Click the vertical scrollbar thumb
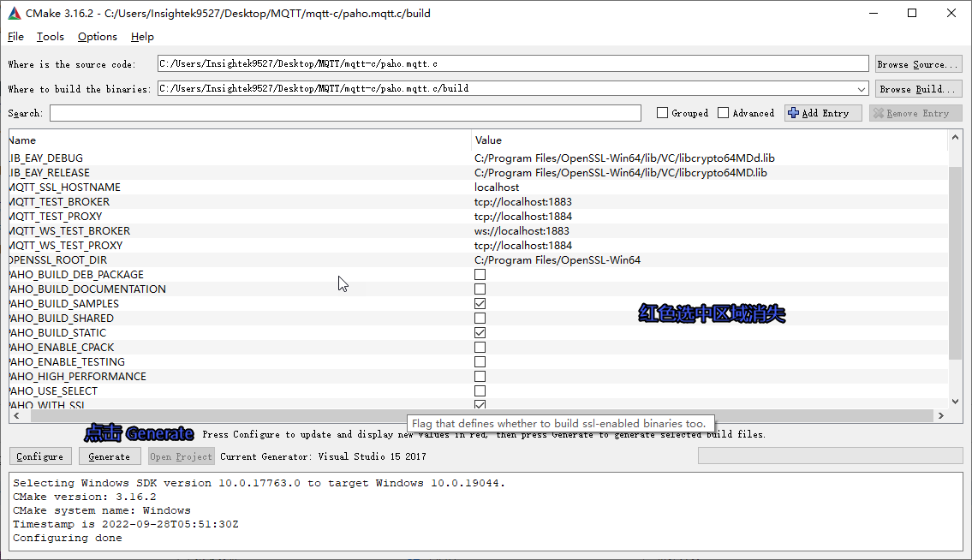The height and width of the screenshot is (560, 972). (x=955, y=262)
